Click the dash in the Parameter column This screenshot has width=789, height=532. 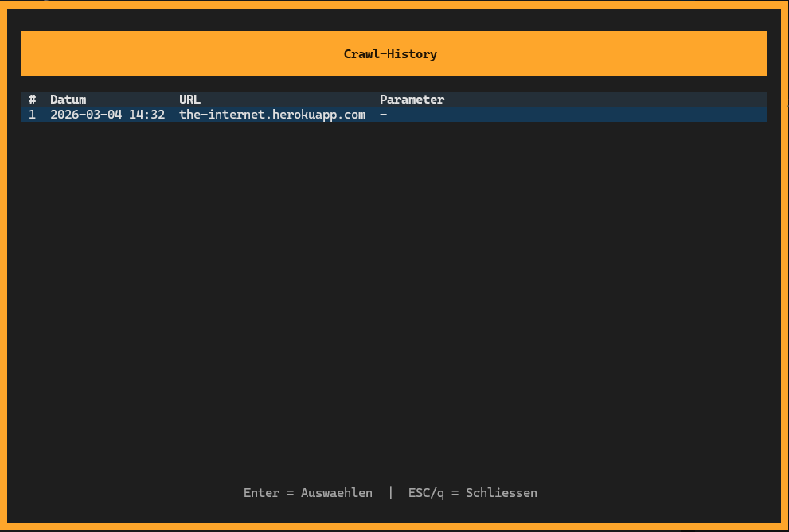[x=382, y=114]
